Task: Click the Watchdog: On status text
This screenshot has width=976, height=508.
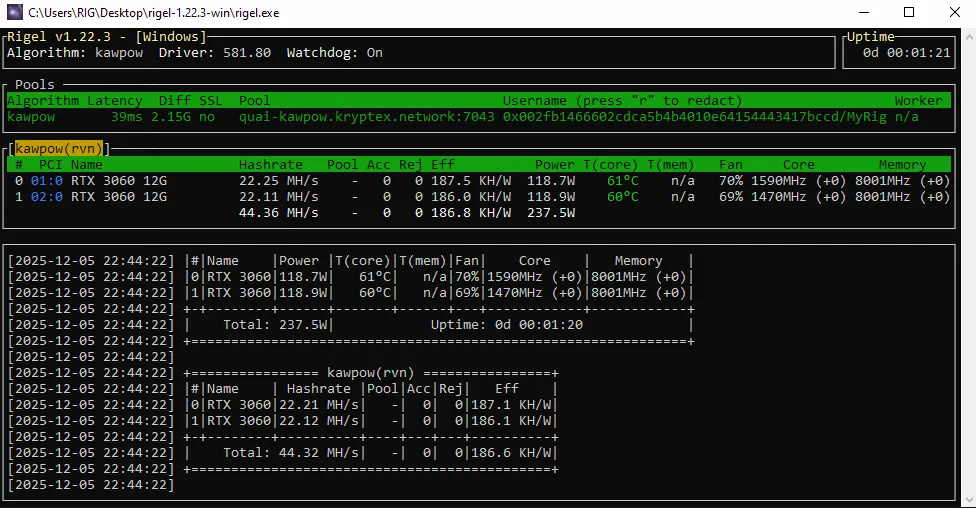Action: (x=335, y=53)
